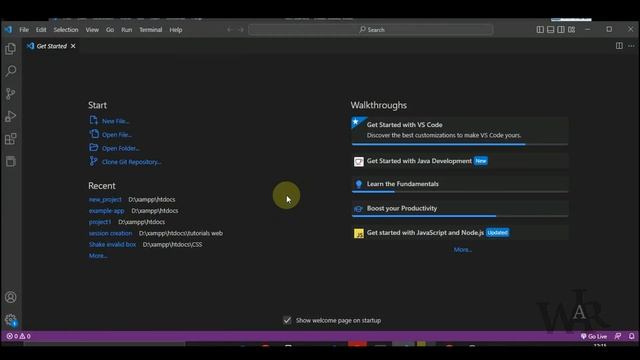Open Get started with JavaScript and Node.js
The image size is (640, 360).
(x=460, y=233)
